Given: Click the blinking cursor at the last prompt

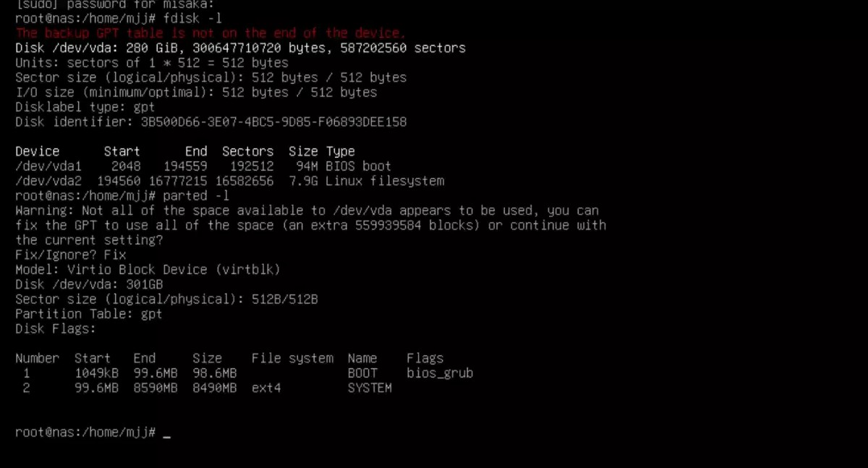Looking at the screenshot, I should click(167, 433).
